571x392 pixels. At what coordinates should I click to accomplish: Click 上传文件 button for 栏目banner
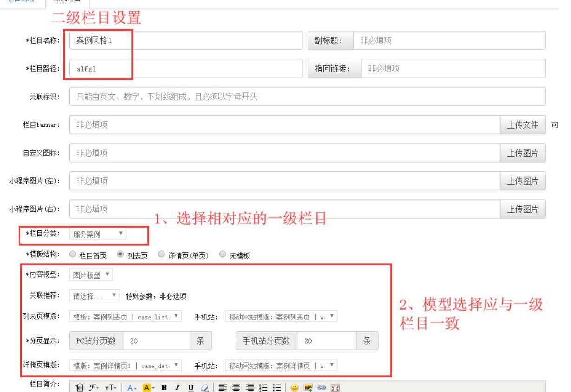(x=523, y=125)
